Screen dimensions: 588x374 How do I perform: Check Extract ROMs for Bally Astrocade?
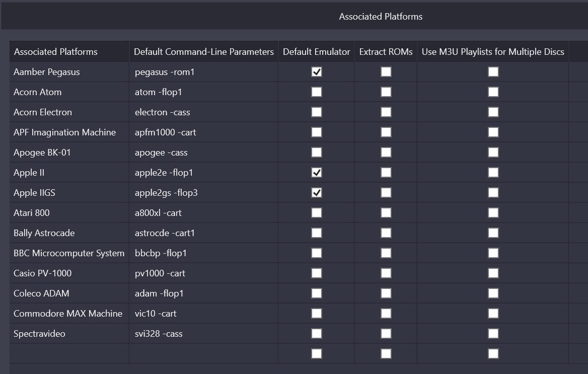point(386,233)
